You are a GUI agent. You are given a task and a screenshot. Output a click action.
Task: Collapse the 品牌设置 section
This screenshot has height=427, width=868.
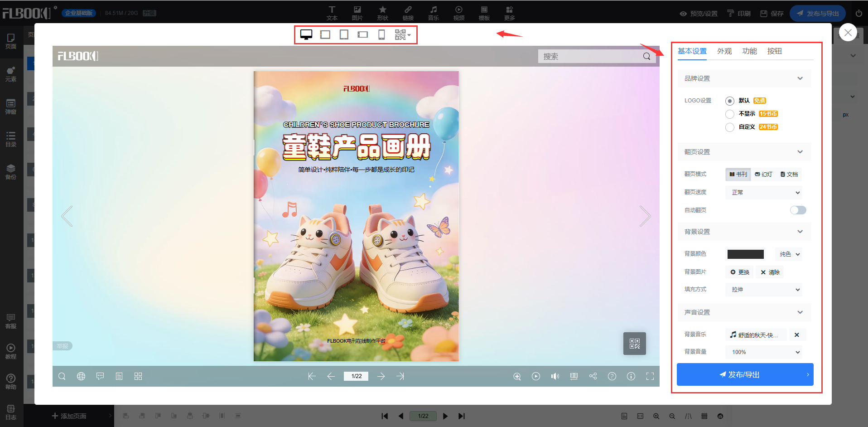click(x=800, y=78)
